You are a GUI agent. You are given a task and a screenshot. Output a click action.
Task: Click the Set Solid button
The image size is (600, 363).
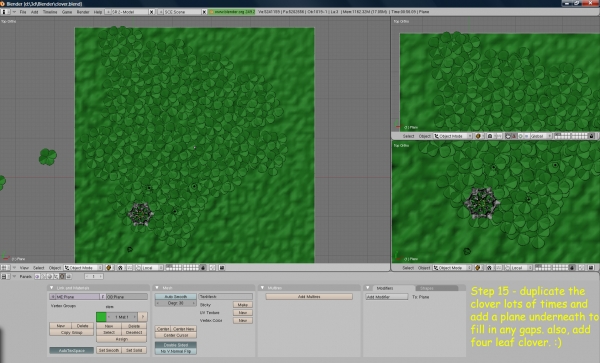click(134, 350)
